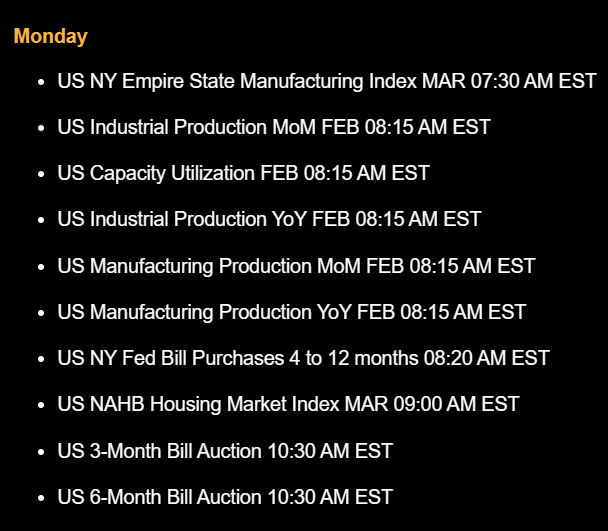Viewport: 608px width, 531px height.
Task: Click the US 6-Month Bill Auction entry
Action: pyautogui.click(x=225, y=496)
